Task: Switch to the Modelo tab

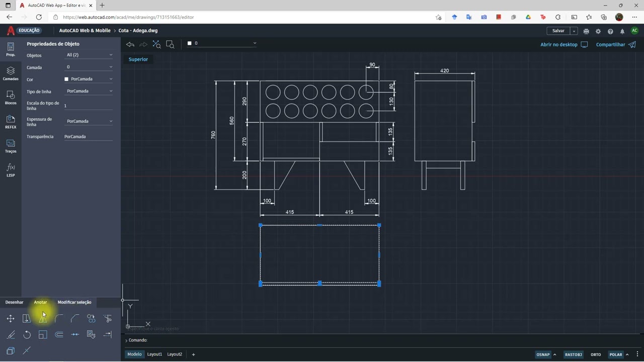Action: point(134,354)
